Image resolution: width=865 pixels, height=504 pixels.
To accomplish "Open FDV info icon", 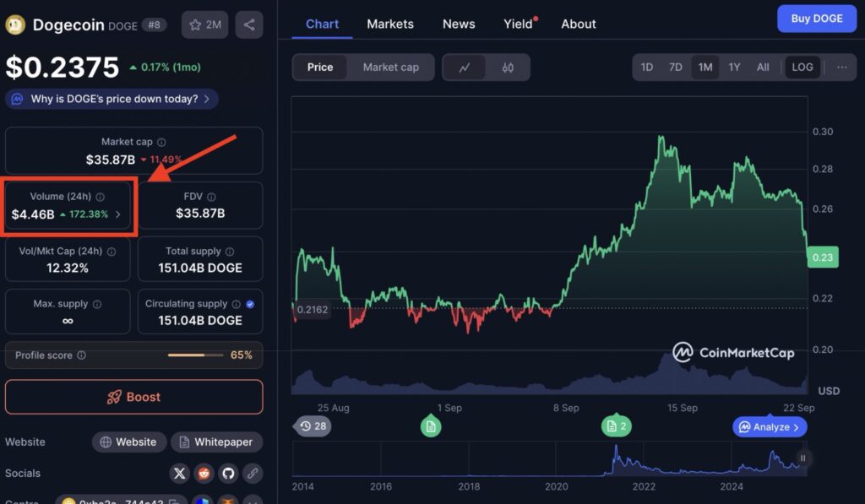I will [x=211, y=197].
